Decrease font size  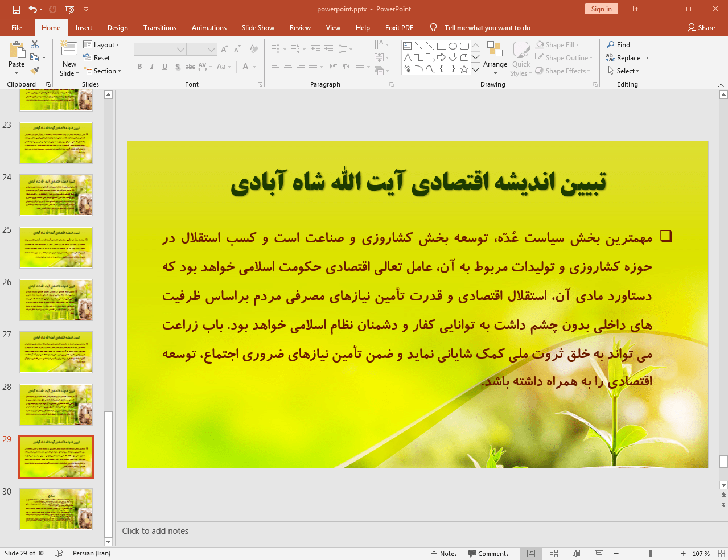237,50
